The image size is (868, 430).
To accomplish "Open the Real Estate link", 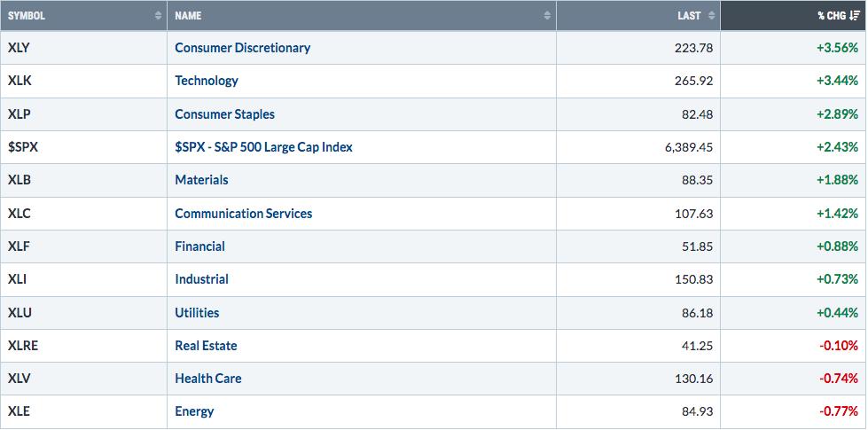I will click(x=206, y=346).
